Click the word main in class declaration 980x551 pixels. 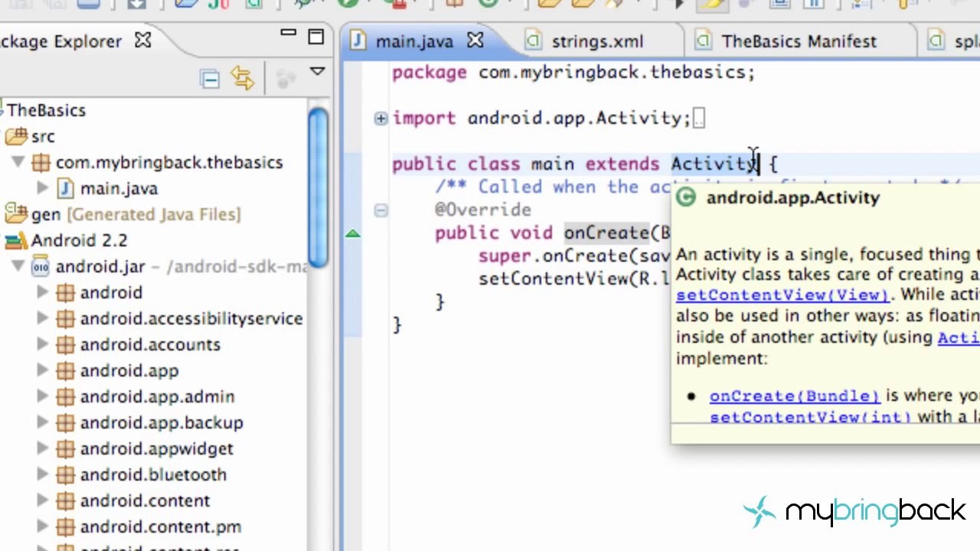(x=553, y=164)
